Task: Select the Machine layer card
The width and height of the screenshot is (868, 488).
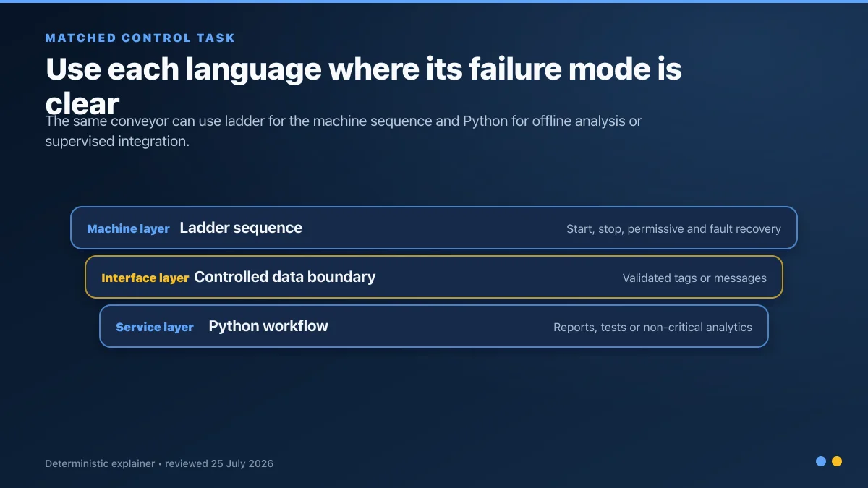Action: tap(434, 228)
